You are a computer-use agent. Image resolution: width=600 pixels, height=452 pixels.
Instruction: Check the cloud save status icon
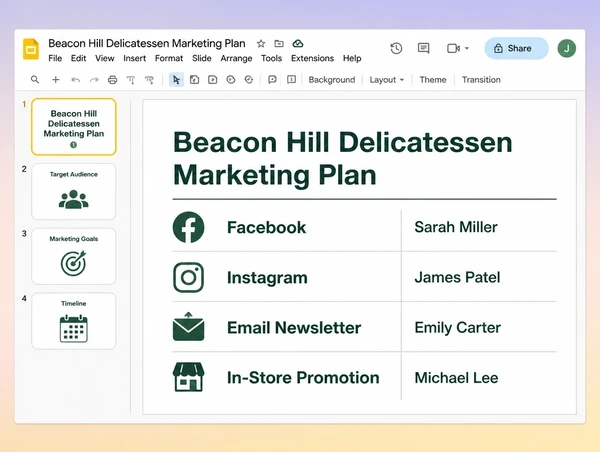point(298,44)
